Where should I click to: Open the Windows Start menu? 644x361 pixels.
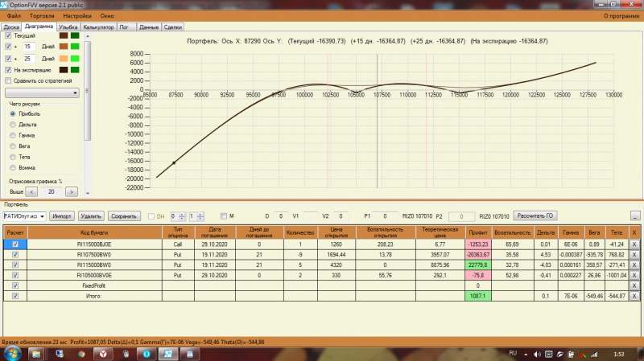tap(11, 354)
